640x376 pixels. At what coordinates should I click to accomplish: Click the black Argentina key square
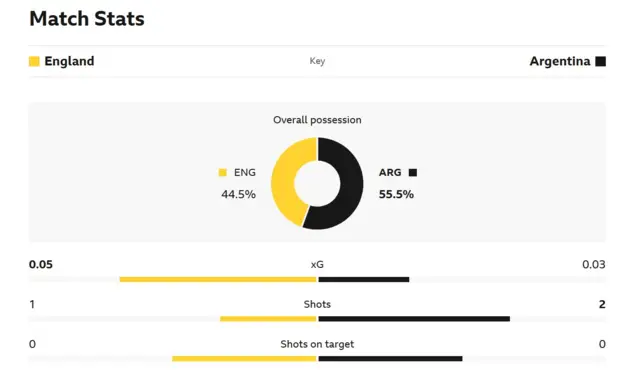(x=600, y=61)
